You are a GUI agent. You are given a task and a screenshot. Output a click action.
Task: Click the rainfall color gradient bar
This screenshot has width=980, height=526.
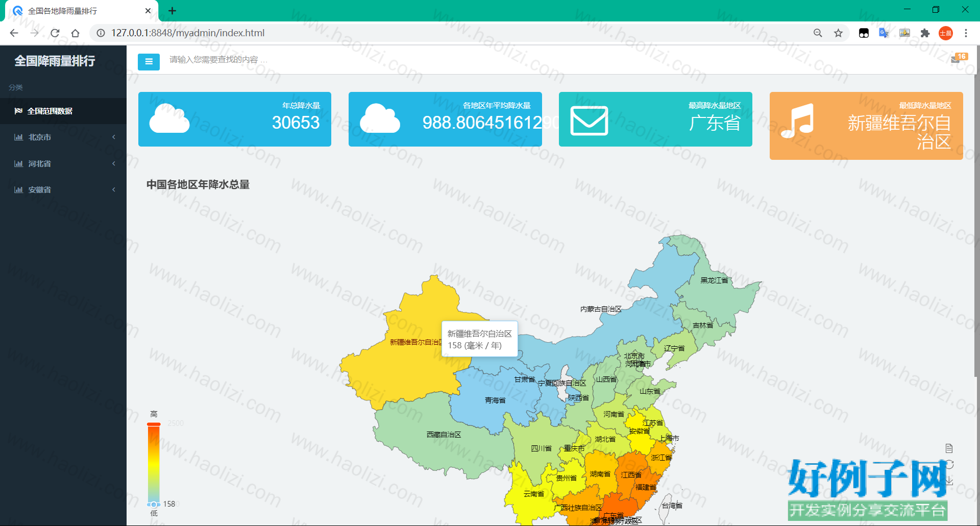click(x=154, y=464)
